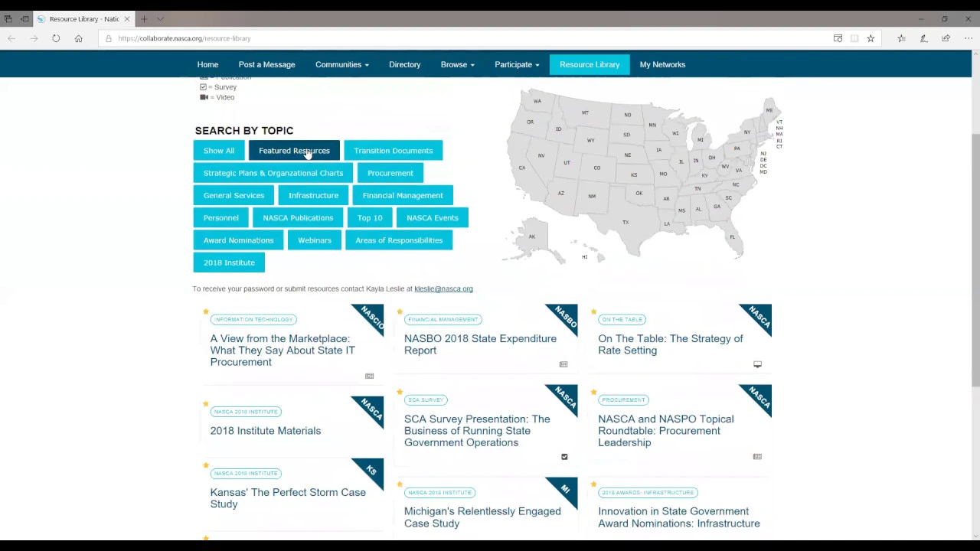The width and height of the screenshot is (980, 551).
Task: Filter by Strategic Plans & Organizational Charts
Action: click(273, 173)
